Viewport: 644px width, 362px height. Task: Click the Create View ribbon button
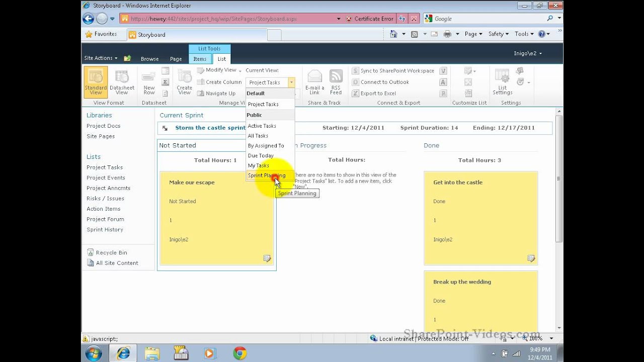pos(185,83)
